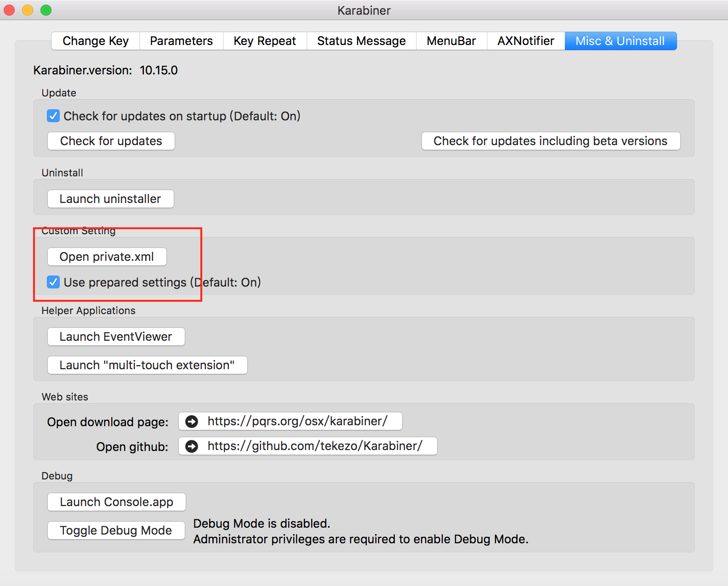Launch Console.app from Debug section
This screenshot has height=586, width=728.
coord(117,502)
